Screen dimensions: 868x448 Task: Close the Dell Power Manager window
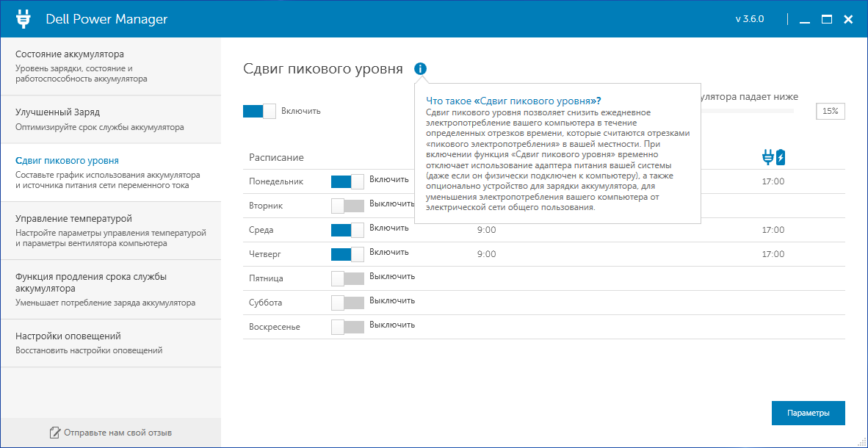point(848,19)
